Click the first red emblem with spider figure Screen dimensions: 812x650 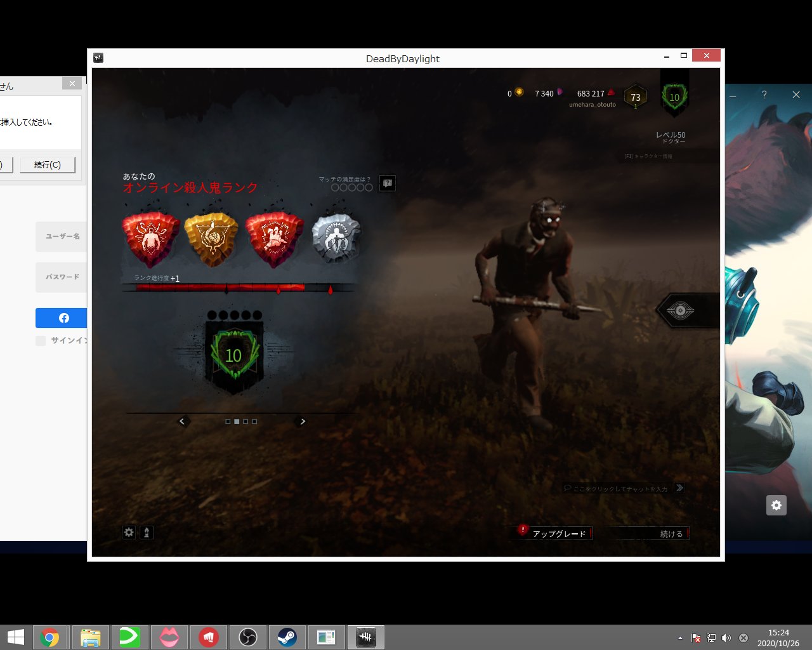click(x=150, y=239)
